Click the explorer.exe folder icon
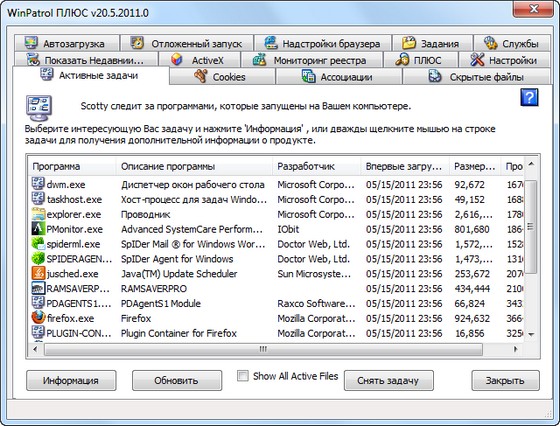 (38, 214)
